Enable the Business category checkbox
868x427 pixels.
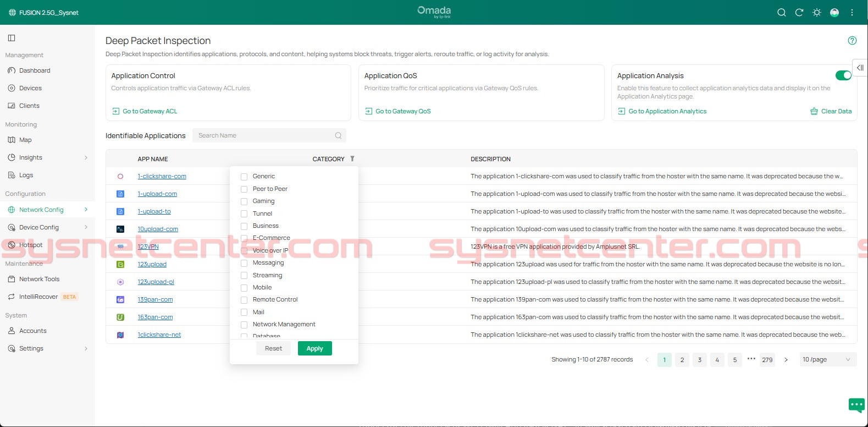(244, 226)
